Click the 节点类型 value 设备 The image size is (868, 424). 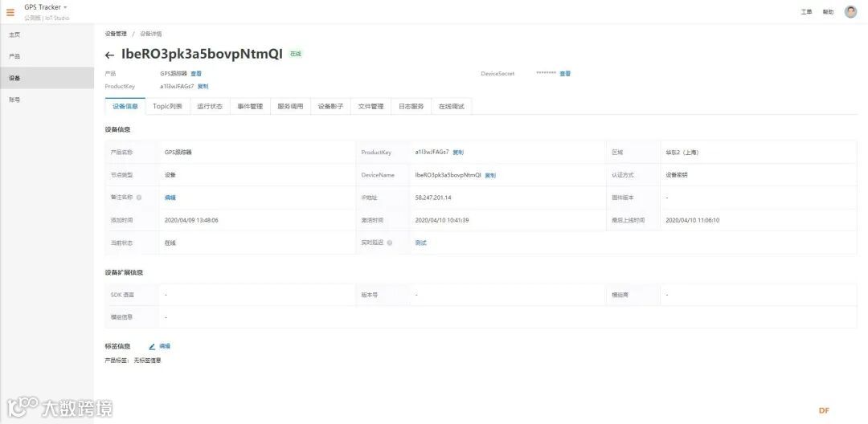pos(170,175)
